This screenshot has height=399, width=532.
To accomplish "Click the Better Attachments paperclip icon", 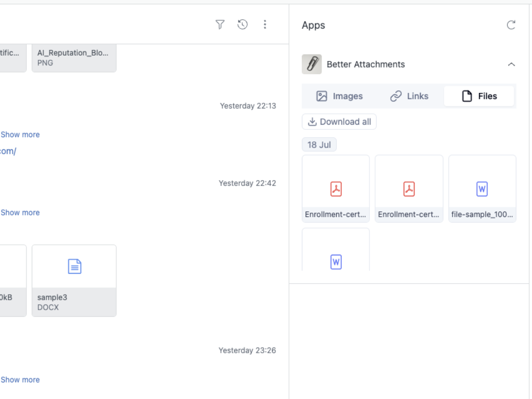I will (x=312, y=64).
